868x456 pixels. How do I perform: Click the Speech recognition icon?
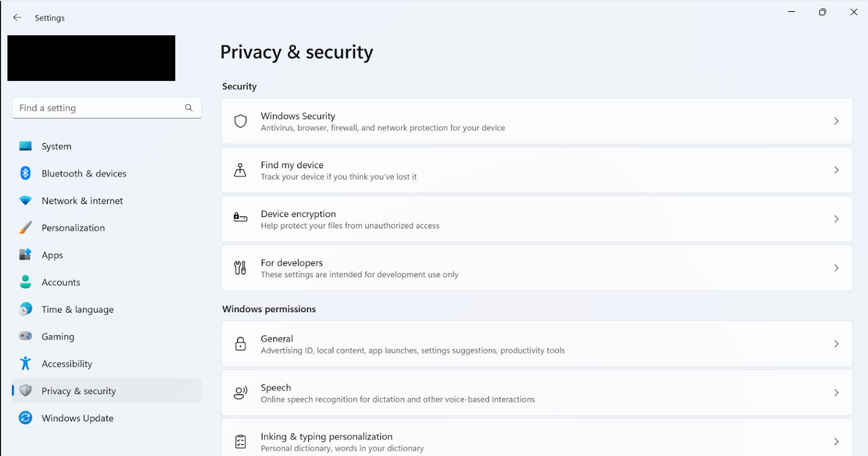(x=240, y=392)
